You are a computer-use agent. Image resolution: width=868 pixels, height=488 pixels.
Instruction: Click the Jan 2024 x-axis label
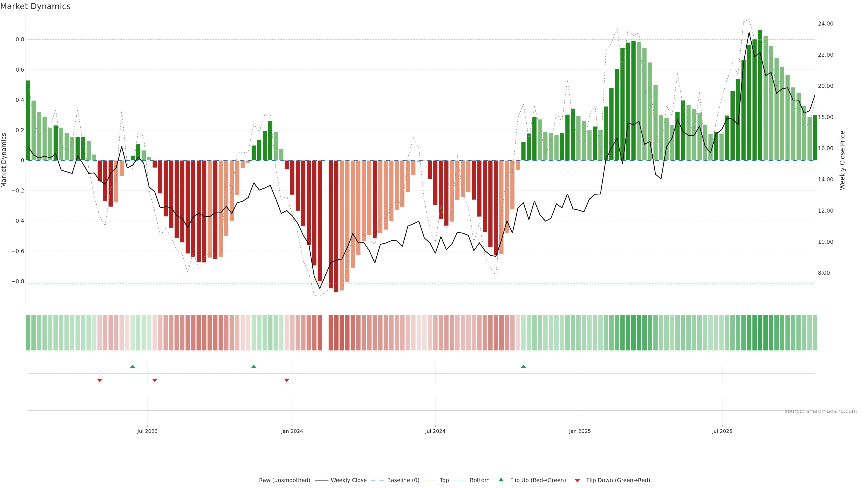[x=292, y=431]
